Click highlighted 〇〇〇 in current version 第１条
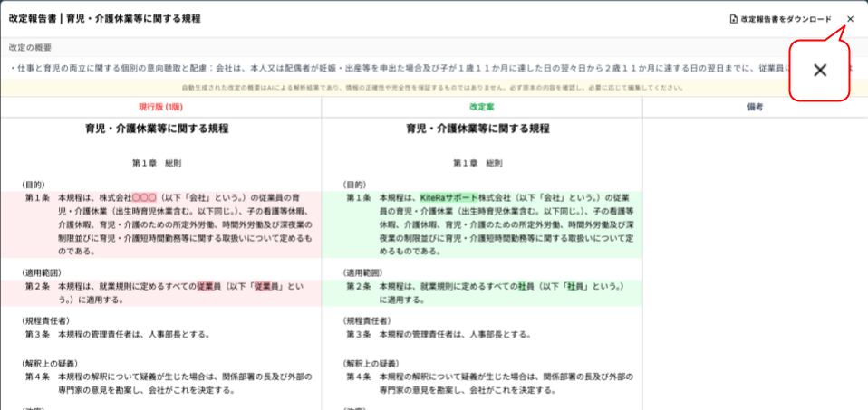868x410 pixels. 145,197
